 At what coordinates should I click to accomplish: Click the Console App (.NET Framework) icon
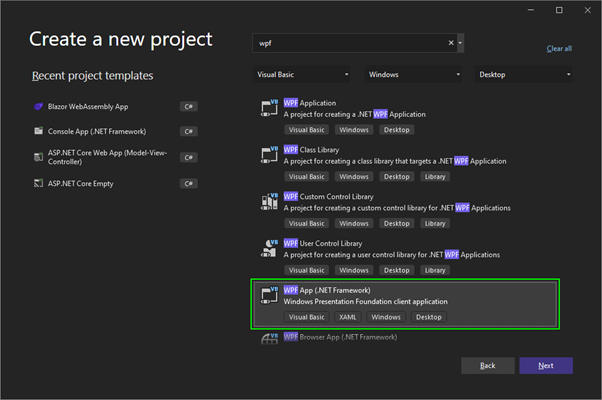coord(38,131)
